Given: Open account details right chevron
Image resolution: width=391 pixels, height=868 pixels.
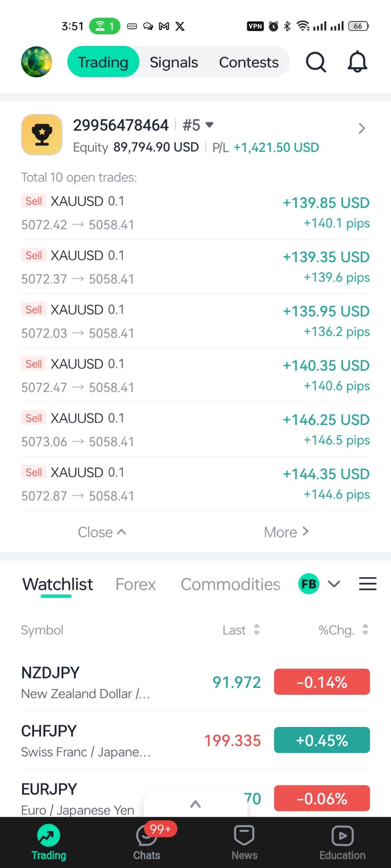Looking at the screenshot, I should coord(362,129).
